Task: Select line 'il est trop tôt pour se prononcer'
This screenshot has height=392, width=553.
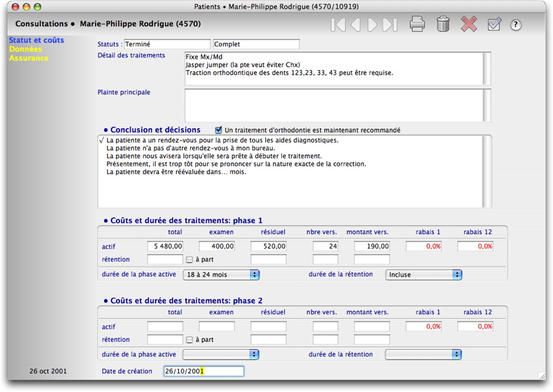Action: coord(236,164)
